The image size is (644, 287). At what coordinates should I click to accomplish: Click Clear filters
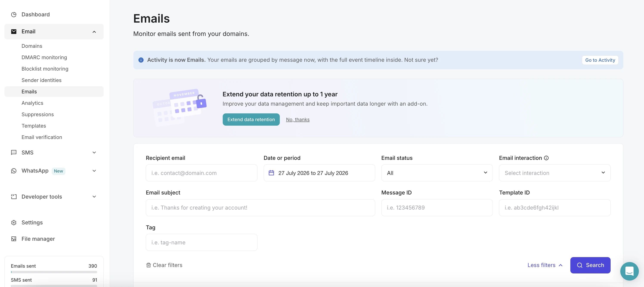coord(164,265)
